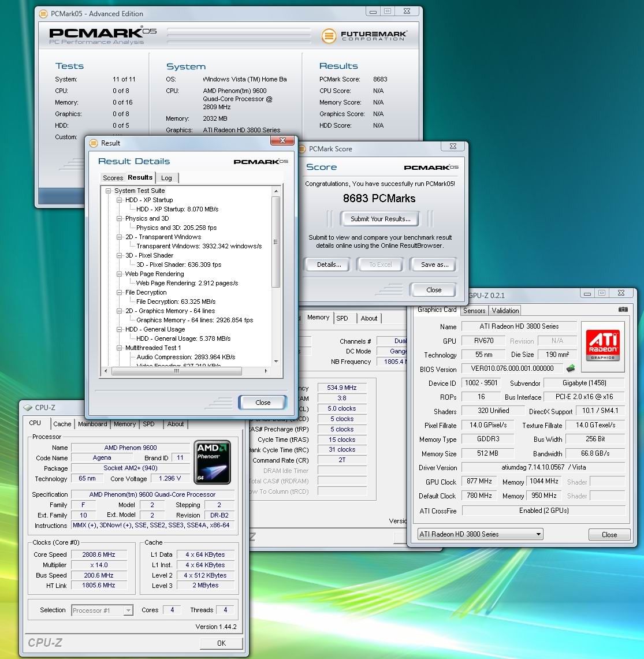Select 'HDD - XP Startup: 8.070 MB/s' row
This screenshot has height=659, width=644.
pyautogui.click(x=177, y=209)
